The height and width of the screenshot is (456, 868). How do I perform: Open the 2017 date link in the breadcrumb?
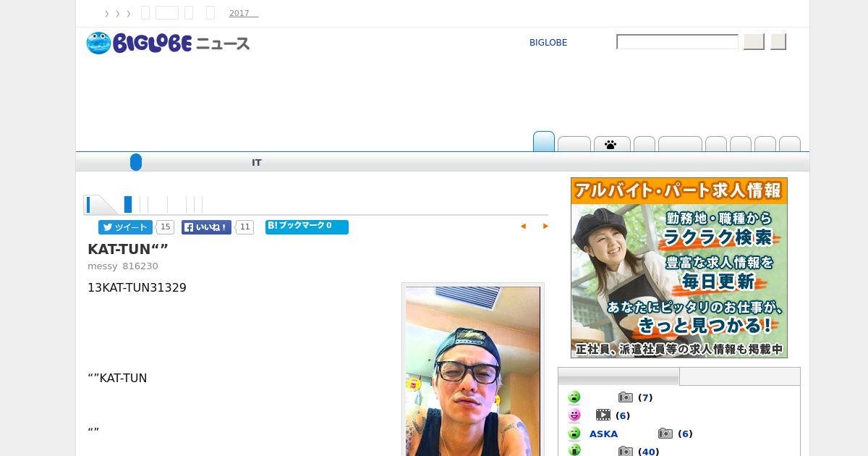[243, 13]
